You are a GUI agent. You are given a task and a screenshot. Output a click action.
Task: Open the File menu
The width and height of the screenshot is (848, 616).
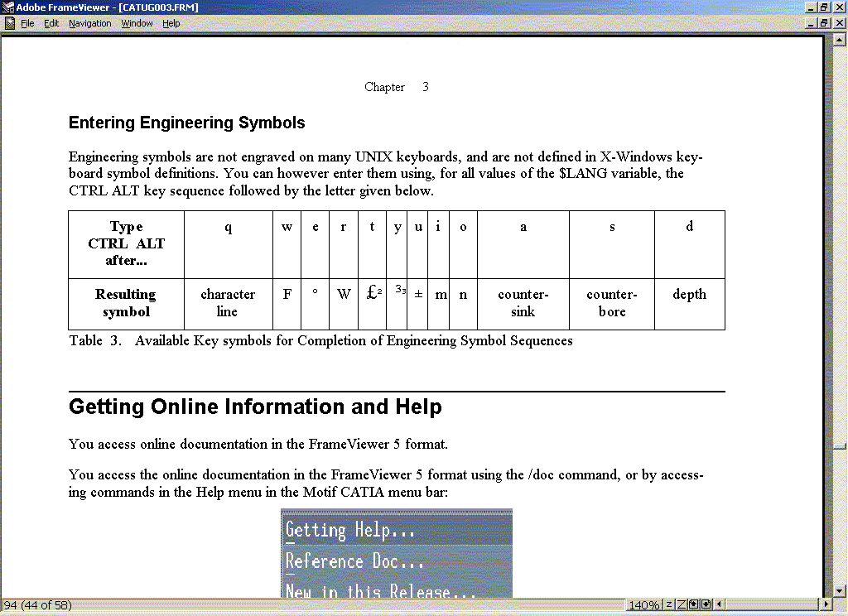coord(27,23)
